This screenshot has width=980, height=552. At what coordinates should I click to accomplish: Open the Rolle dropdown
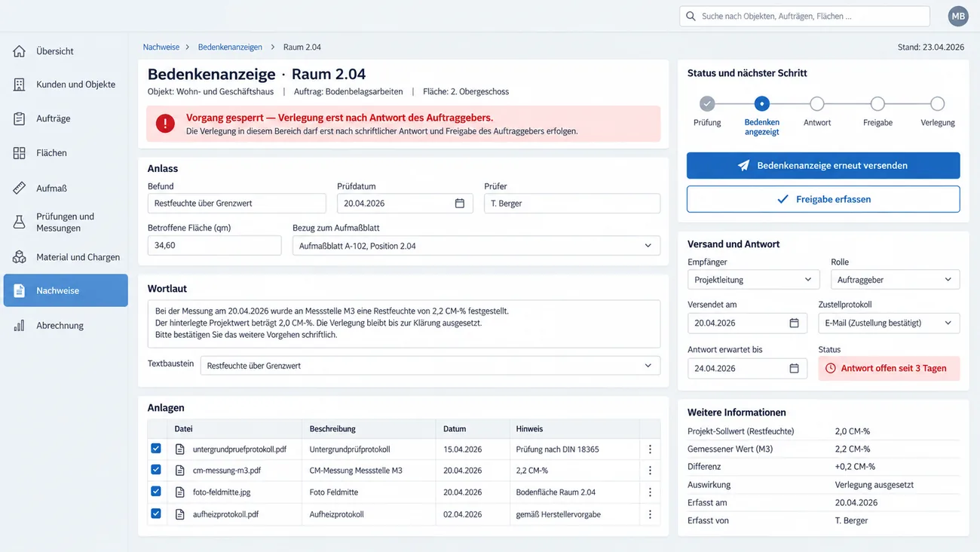(895, 280)
